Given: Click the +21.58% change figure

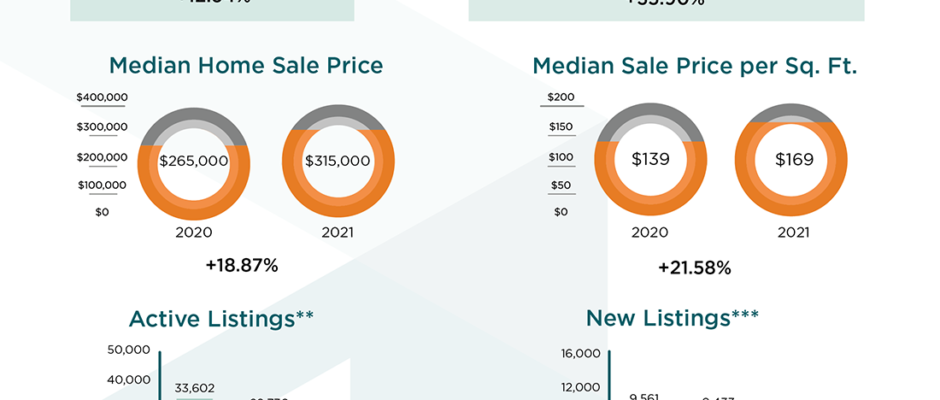Looking at the screenshot, I should coord(695,268).
